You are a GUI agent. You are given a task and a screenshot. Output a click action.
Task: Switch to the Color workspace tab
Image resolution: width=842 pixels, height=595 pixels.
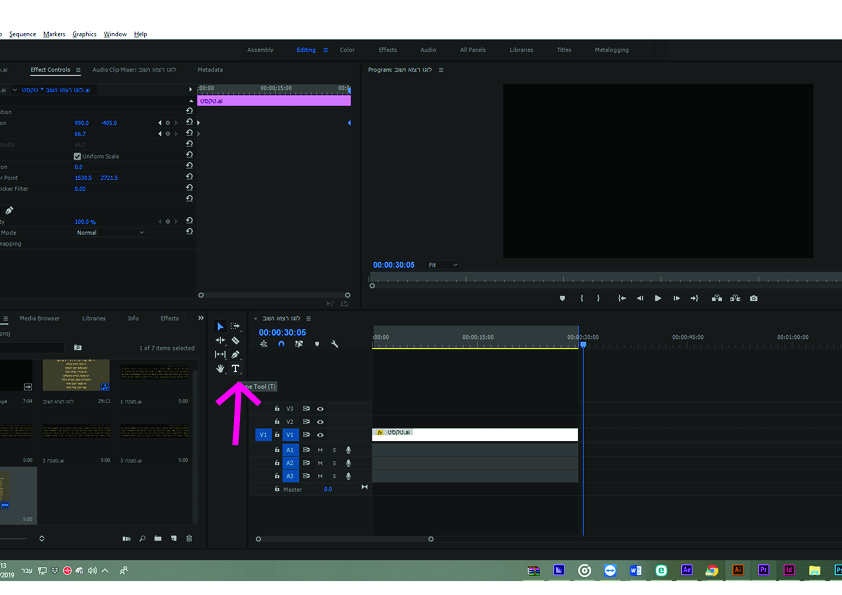click(x=347, y=50)
